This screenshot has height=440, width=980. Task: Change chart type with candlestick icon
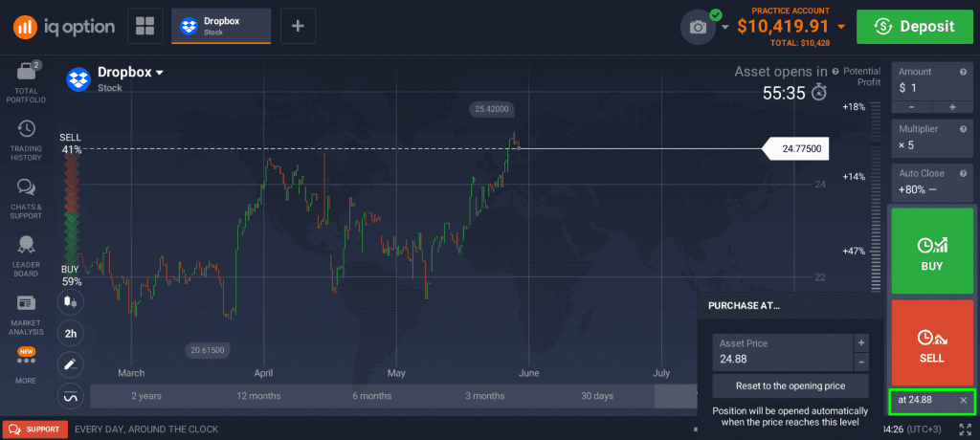70,302
